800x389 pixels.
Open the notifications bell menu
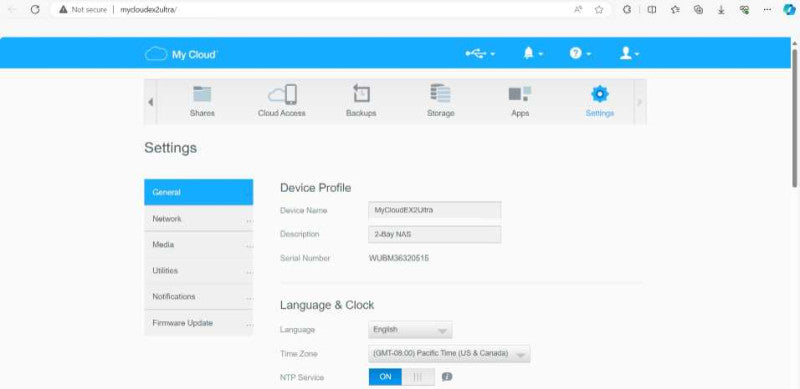533,53
